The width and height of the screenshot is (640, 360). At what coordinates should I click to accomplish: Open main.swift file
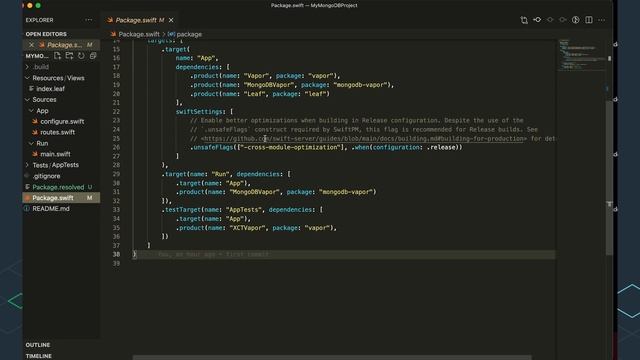pos(55,154)
